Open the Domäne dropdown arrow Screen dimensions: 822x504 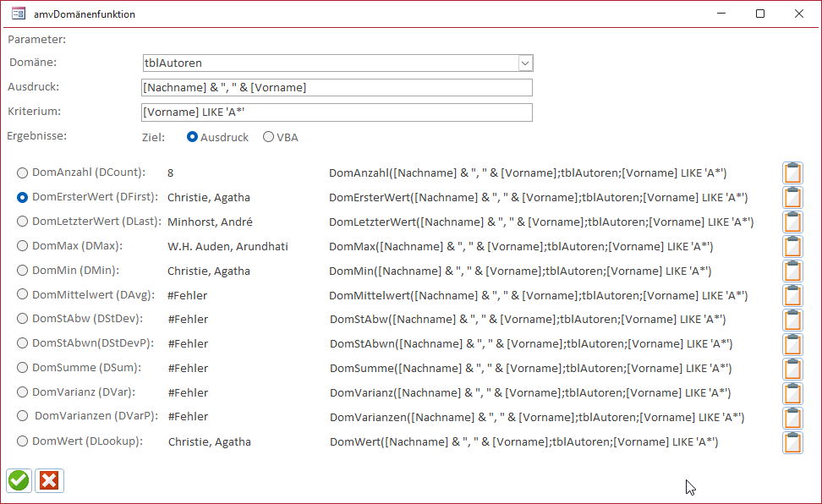[x=525, y=63]
